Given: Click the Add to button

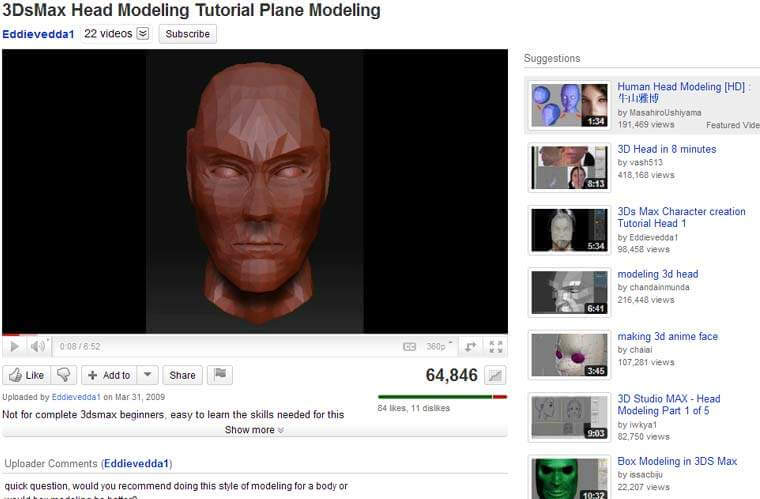Looking at the screenshot, I should click(x=108, y=375).
